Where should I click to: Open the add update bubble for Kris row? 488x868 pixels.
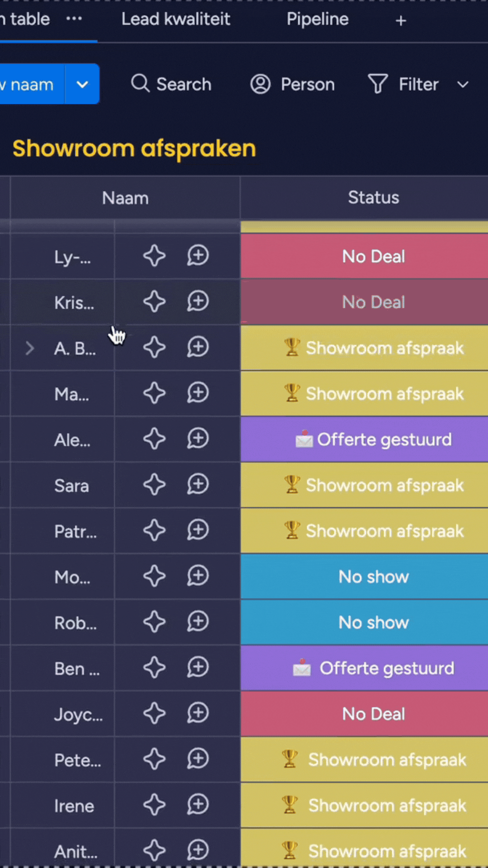coord(198,302)
